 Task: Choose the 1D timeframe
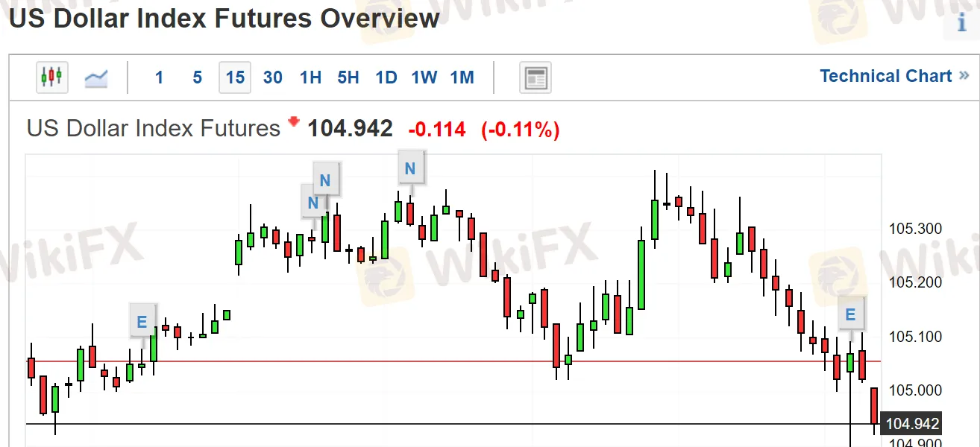[386, 77]
